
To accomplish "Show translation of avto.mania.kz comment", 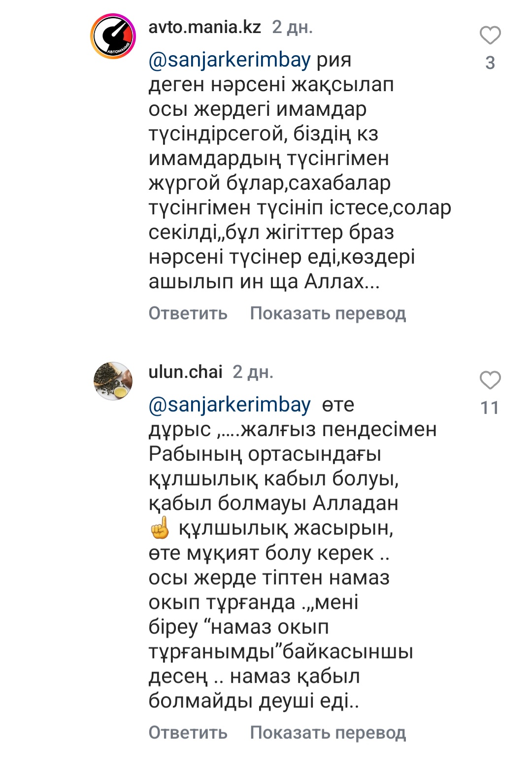I will [x=328, y=313].
